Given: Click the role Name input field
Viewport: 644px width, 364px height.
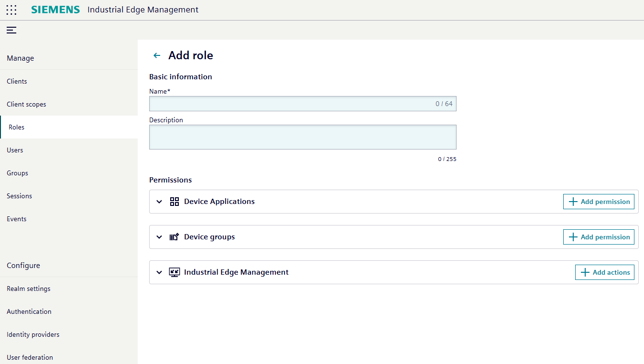Looking at the screenshot, I should 292,104.
